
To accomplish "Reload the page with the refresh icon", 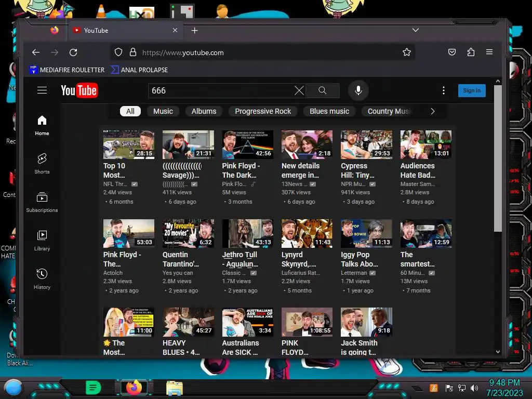I will 73,52.
